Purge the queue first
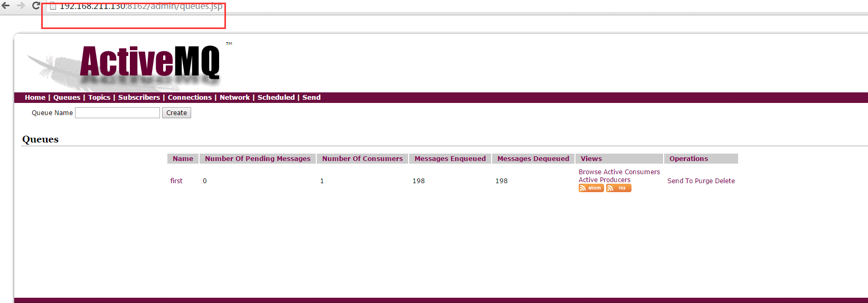The width and height of the screenshot is (868, 303). coord(704,181)
